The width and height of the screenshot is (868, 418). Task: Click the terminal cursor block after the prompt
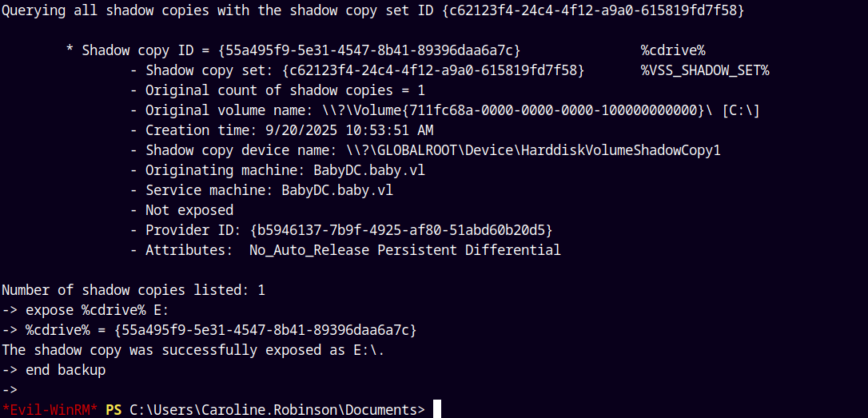tap(437, 409)
